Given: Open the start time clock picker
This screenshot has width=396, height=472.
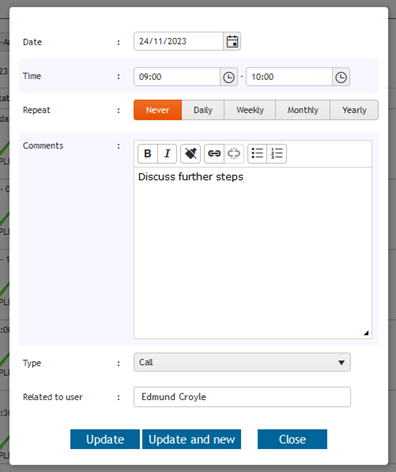Looking at the screenshot, I should pyautogui.click(x=229, y=77).
